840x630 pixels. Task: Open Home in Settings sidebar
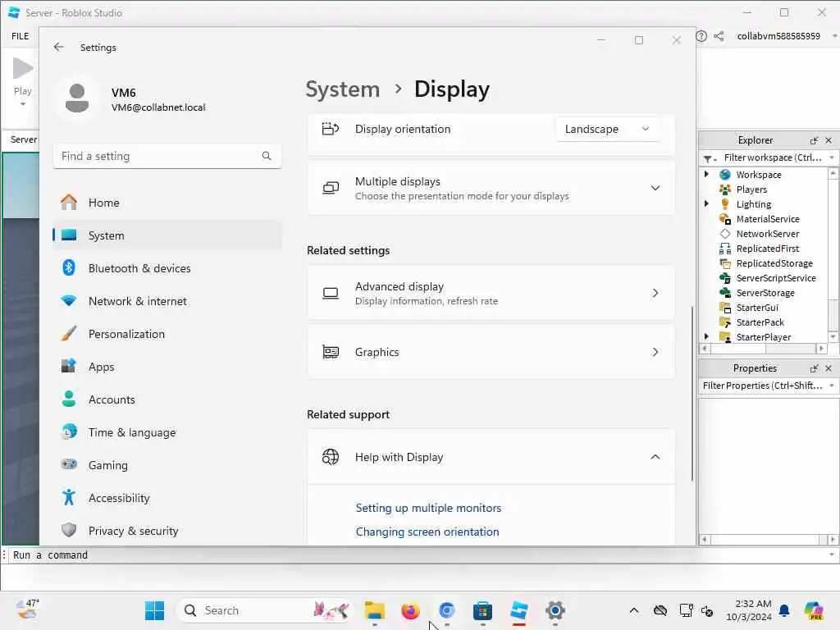pyautogui.click(x=167, y=203)
